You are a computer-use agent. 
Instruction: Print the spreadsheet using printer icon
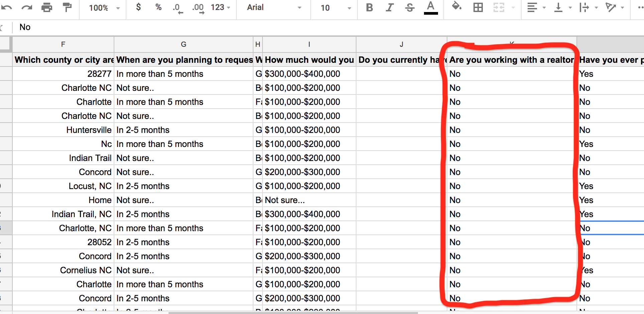47,7
